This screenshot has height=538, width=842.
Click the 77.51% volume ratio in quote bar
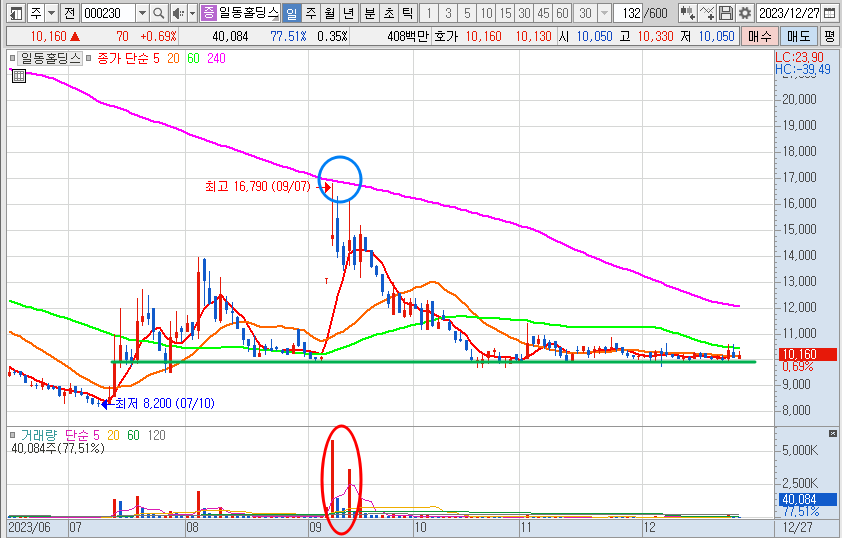pyautogui.click(x=288, y=37)
